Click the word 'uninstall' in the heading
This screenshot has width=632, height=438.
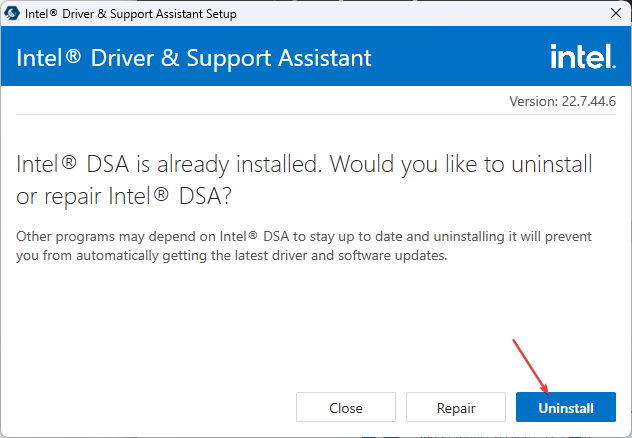point(552,164)
